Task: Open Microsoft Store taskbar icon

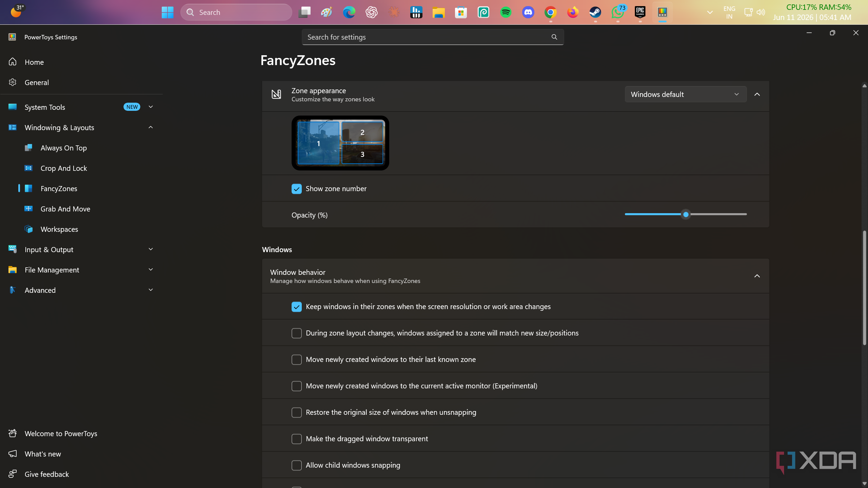Action: [461, 13]
